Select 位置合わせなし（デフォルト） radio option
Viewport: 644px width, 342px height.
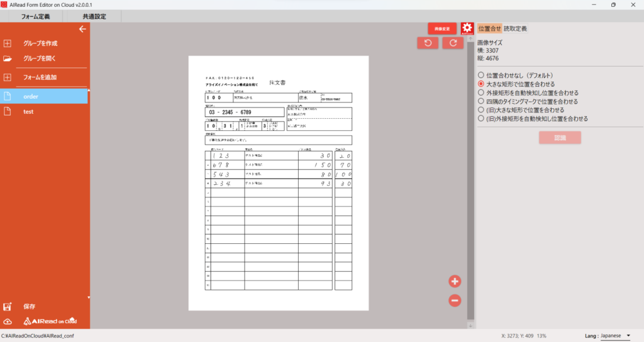(481, 75)
